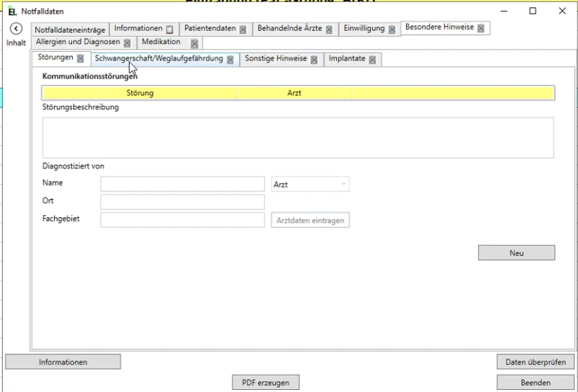The width and height of the screenshot is (578, 392).
Task: Focus the Fachgebiet input field
Action: [x=183, y=220]
